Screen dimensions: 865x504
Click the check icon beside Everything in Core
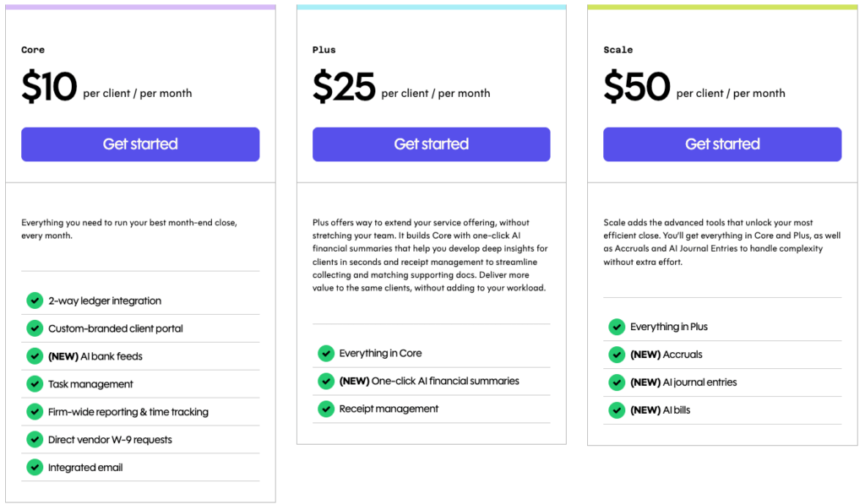pos(326,355)
